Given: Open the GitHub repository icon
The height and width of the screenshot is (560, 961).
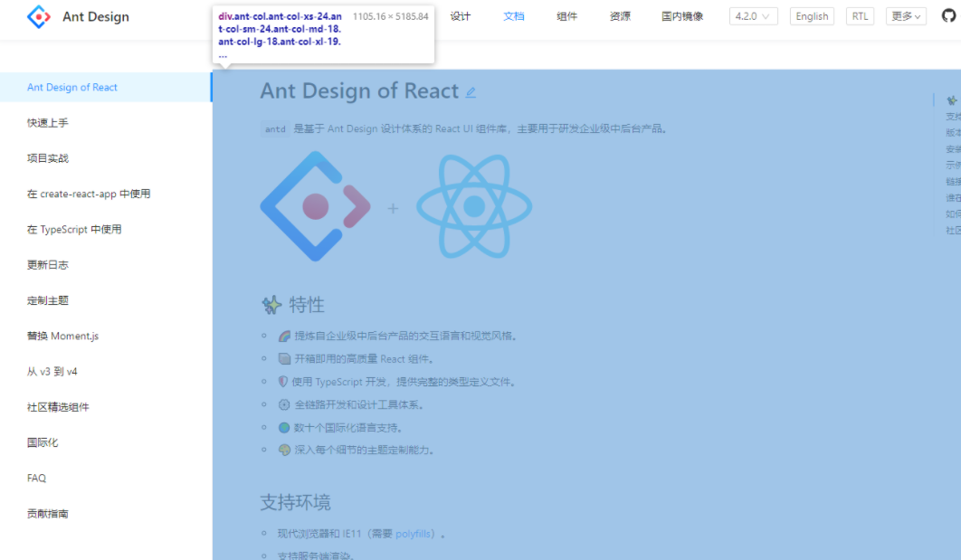Looking at the screenshot, I should click(948, 16).
